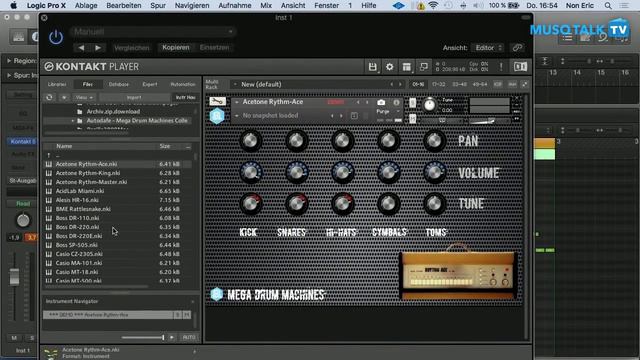Viewport: 640px width, 360px height.
Task: Toggle Instr Nav button in browser
Action: 185,98
